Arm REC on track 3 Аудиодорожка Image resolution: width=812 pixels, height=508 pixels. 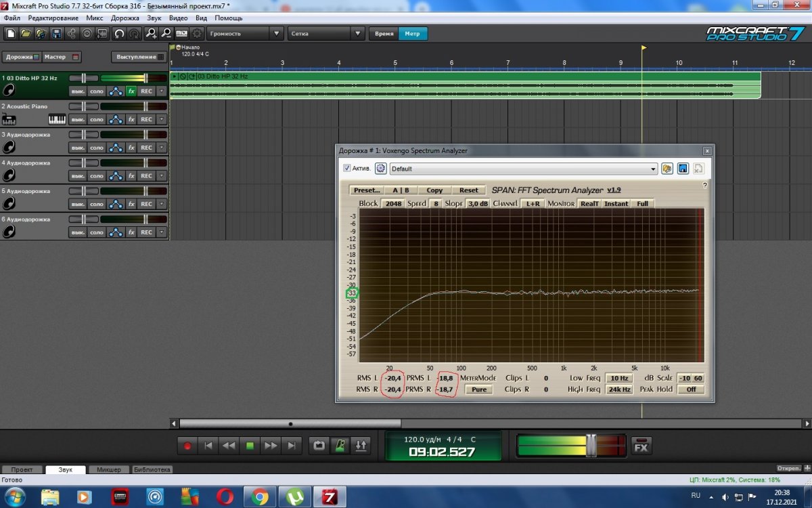(147, 148)
